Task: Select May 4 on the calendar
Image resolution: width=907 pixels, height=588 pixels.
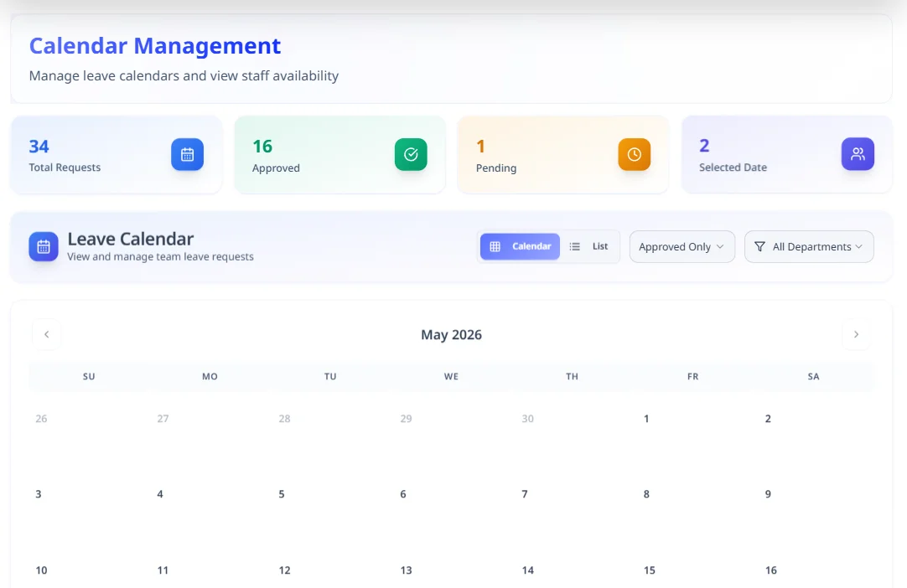Action: (159, 494)
